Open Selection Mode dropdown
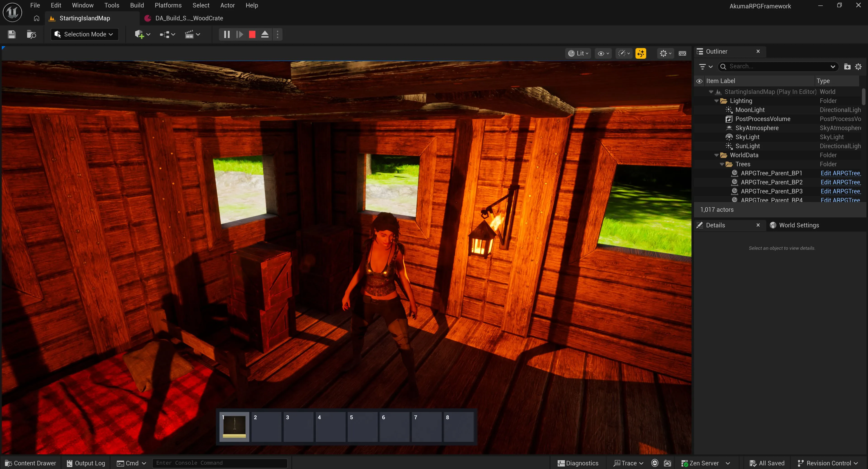The image size is (868, 469). (84, 34)
